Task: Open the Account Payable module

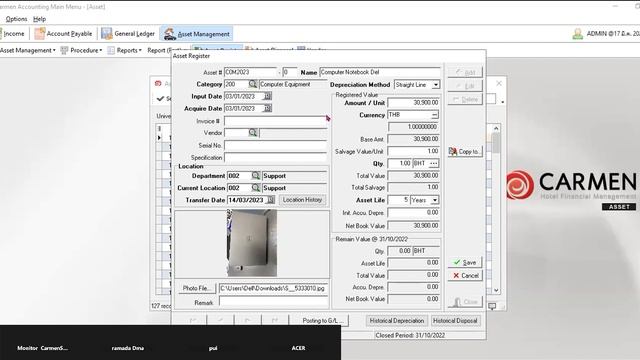Action: pyautogui.click(x=63, y=34)
